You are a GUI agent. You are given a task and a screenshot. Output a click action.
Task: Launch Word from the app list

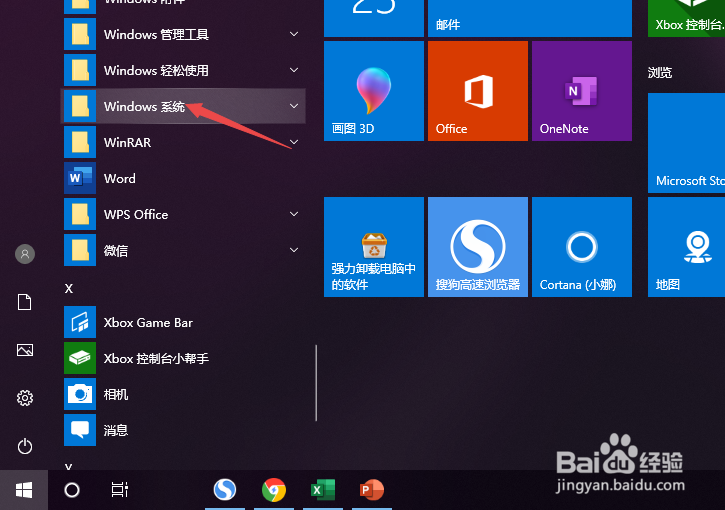pos(184,178)
